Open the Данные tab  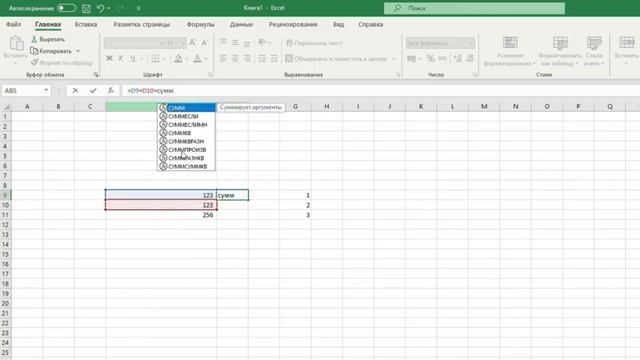point(241,24)
